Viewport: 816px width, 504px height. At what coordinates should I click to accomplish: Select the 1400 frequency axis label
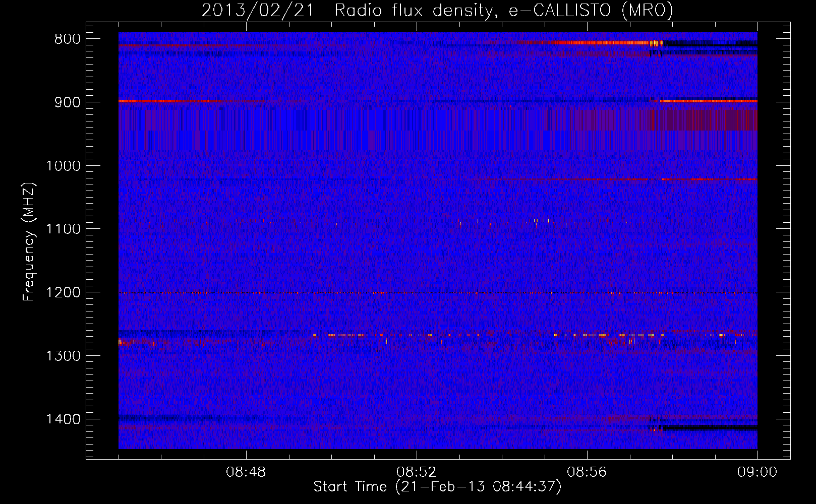[x=63, y=419]
